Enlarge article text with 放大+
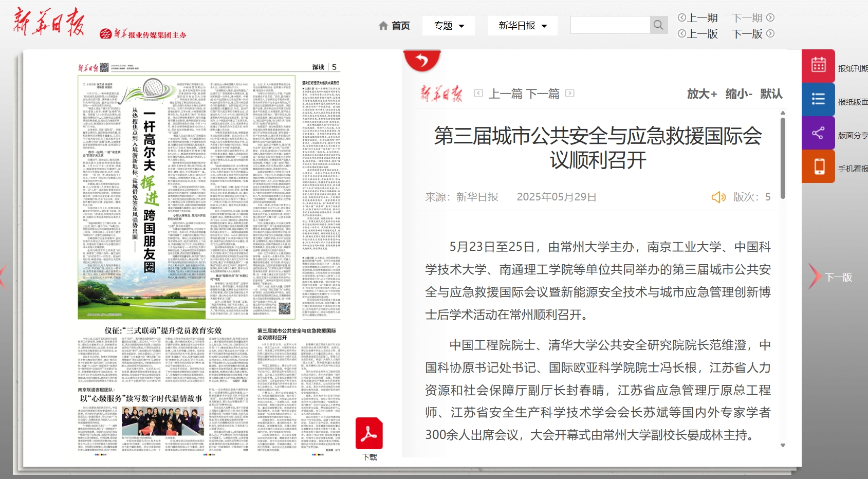The height and width of the screenshot is (479, 868). (702, 94)
